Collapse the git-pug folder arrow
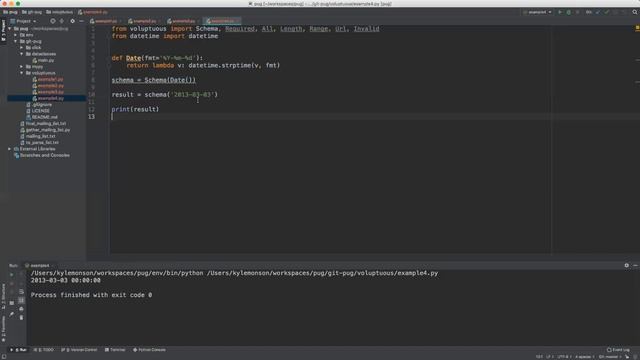 16,41
